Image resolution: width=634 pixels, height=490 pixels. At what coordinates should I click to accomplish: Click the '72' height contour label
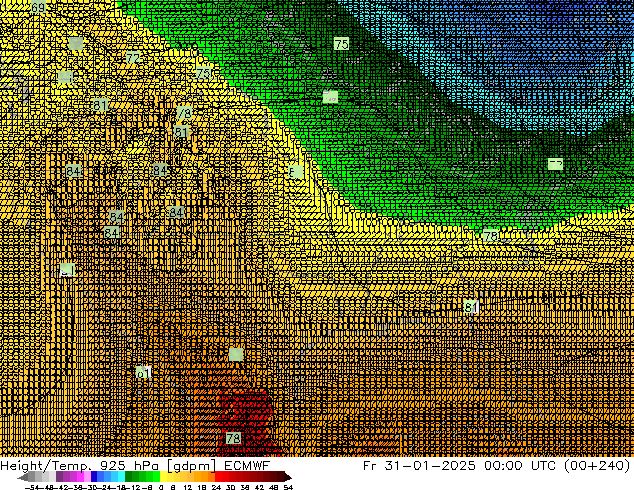(133, 58)
